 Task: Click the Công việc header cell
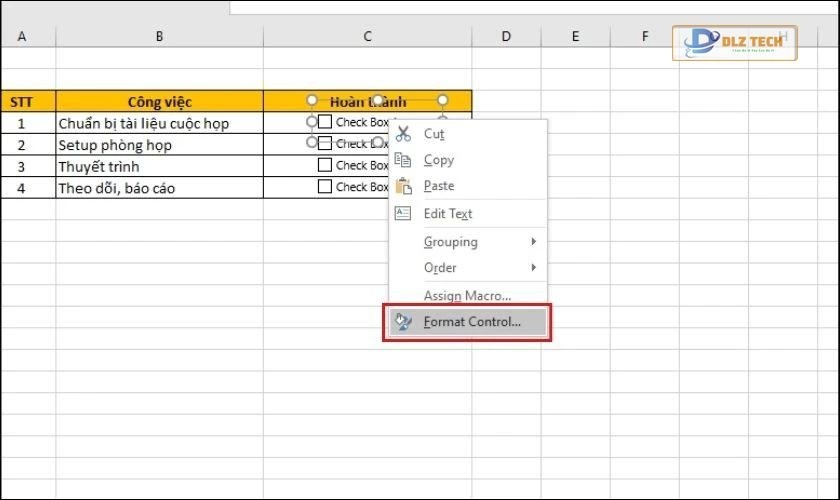(x=159, y=101)
